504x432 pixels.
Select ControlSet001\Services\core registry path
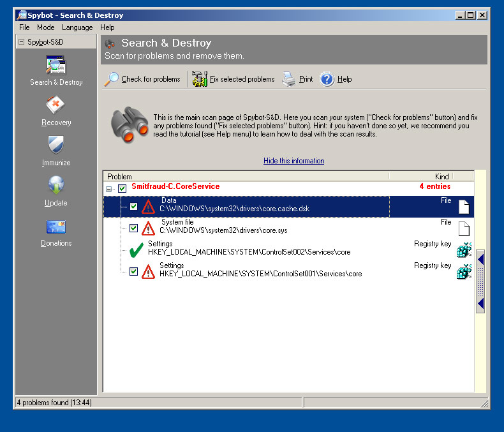pos(261,274)
